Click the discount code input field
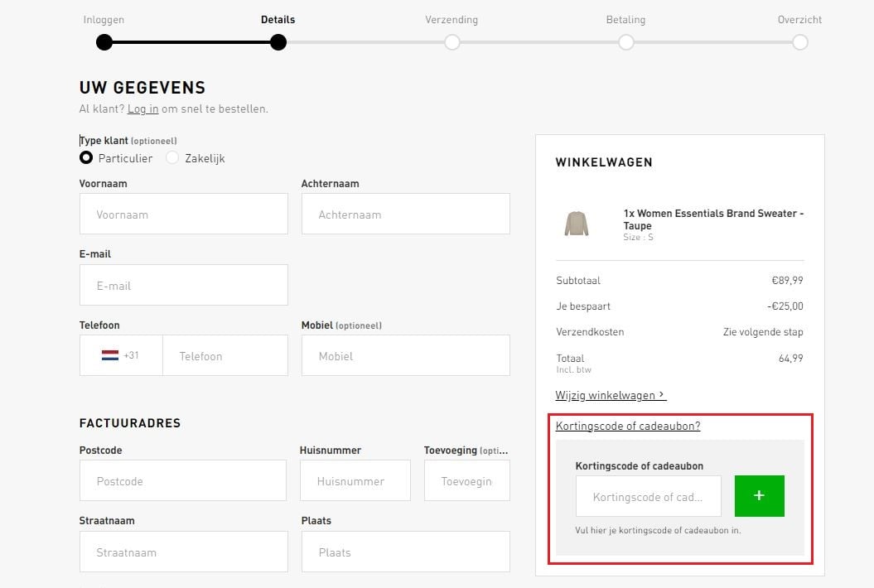 pos(648,497)
